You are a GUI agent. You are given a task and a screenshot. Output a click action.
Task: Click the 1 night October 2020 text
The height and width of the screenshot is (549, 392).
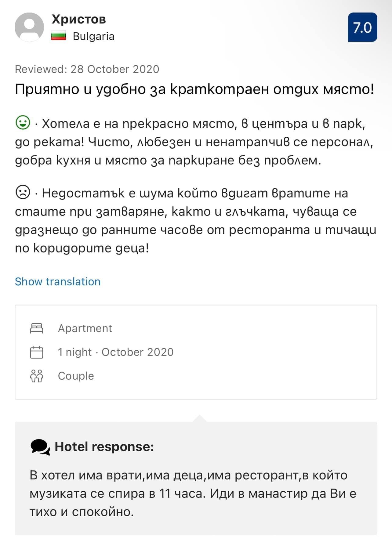(x=116, y=352)
